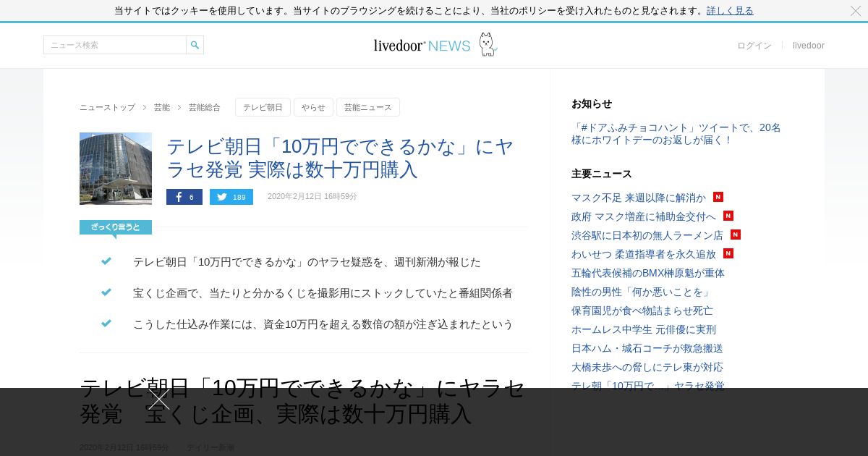Close the cookie notice banner
Screen dimensions: 868x456
(x=856, y=11)
